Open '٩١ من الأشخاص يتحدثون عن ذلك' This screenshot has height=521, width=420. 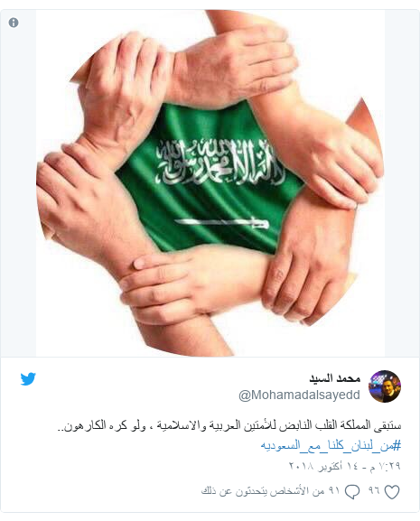click(270, 491)
